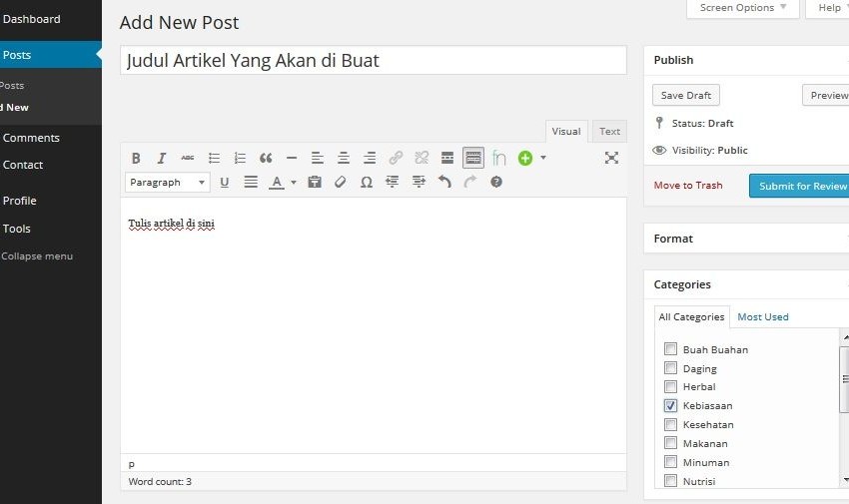Open the Paragraph format dropdown
The width and height of the screenshot is (849, 504).
coord(167,183)
